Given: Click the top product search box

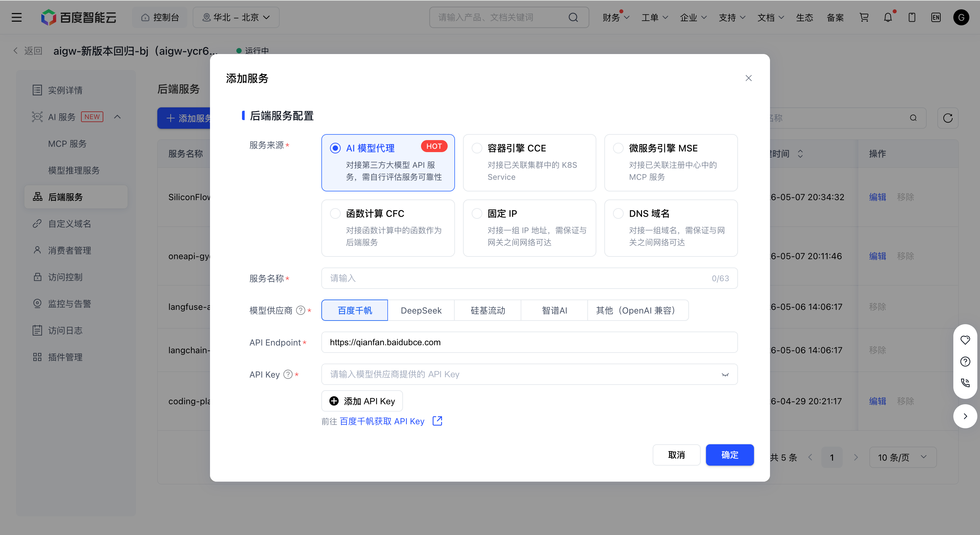Looking at the screenshot, I should (509, 18).
